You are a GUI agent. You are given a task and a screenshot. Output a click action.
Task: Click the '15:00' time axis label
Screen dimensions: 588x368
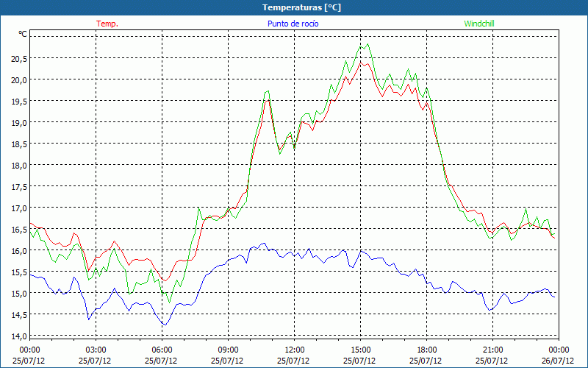coord(360,350)
